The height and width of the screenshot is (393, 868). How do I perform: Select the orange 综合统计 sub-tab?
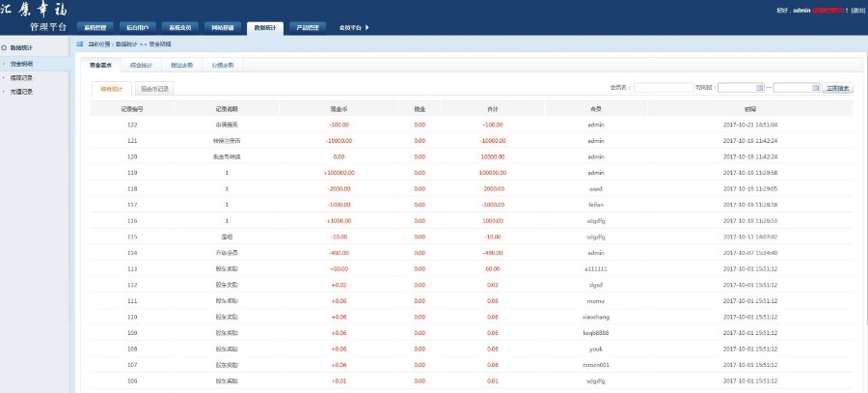[x=111, y=89]
